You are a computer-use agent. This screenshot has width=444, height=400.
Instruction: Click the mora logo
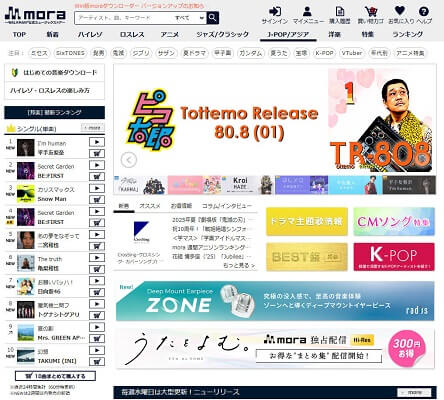35,15
